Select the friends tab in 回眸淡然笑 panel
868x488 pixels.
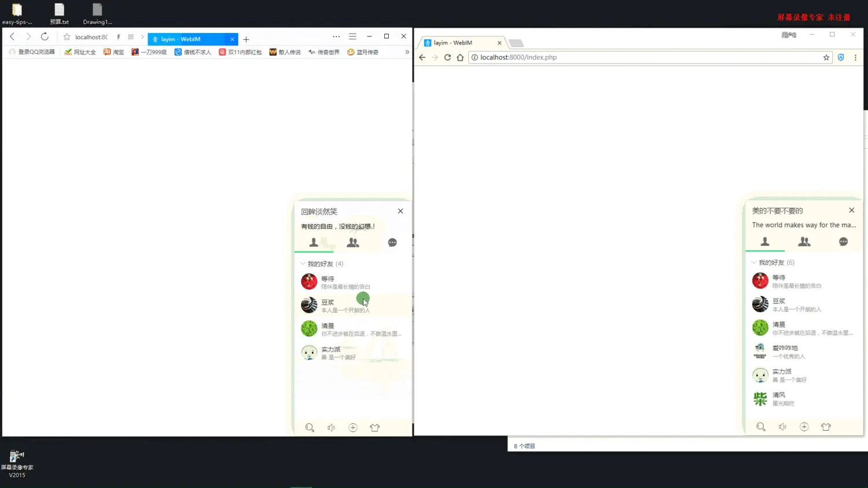pyautogui.click(x=314, y=243)
